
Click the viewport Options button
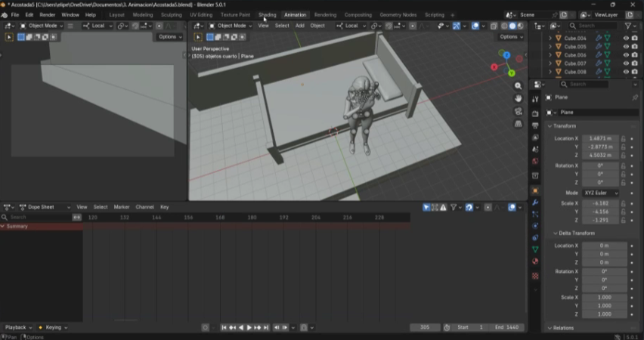510,36
